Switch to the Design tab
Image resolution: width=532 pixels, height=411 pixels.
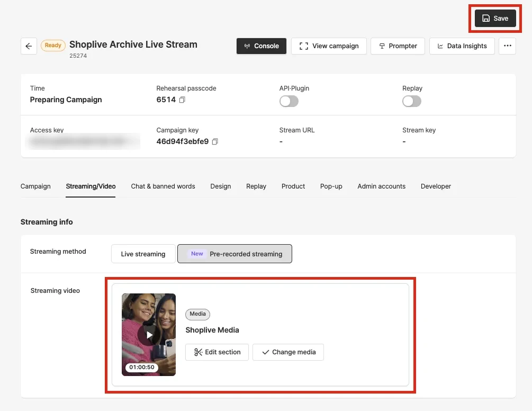pyautogui.click(x=221, y=186)
